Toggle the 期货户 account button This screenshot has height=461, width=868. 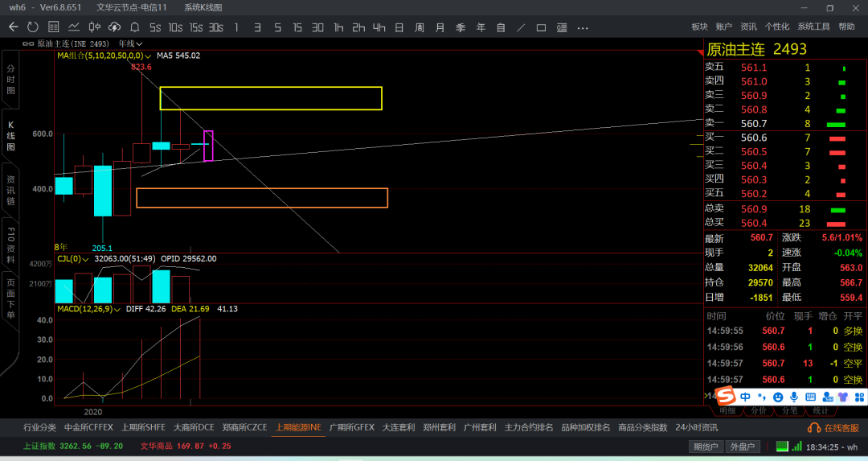coord(705,447)
